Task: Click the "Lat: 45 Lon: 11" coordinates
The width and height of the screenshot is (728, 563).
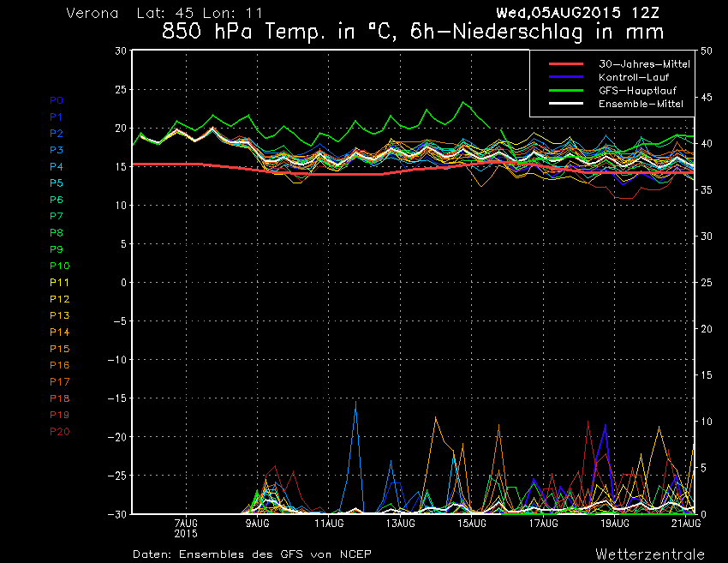Action: pyautogui.click(x=200, y=13)
